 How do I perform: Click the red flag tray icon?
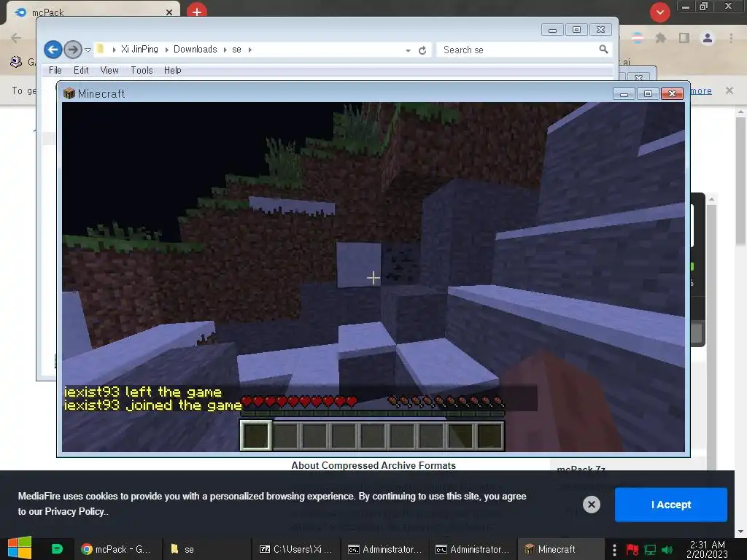(x=632, y=550)
